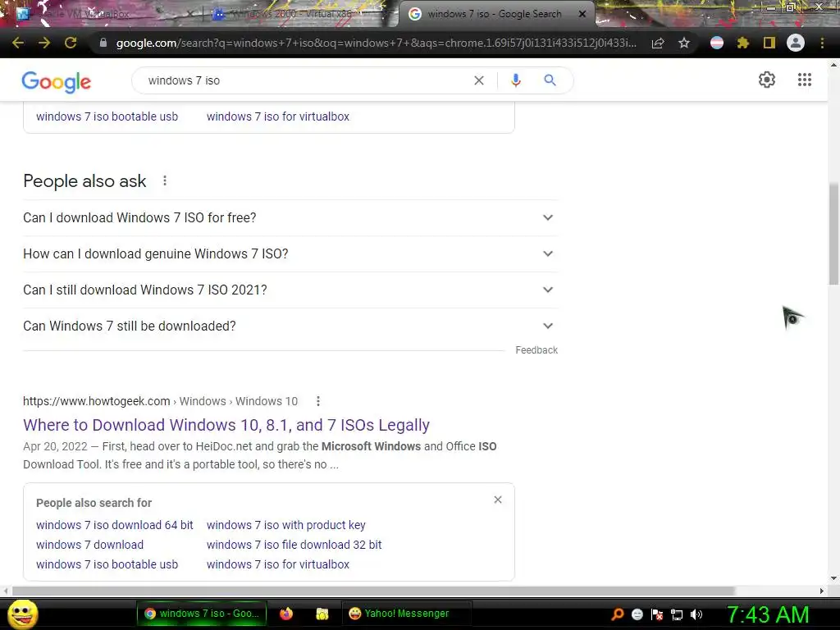Close the Oracle VM VirtualBox tab
The height and width of the screenshot is (630, 840).
(x=190, y=14)
